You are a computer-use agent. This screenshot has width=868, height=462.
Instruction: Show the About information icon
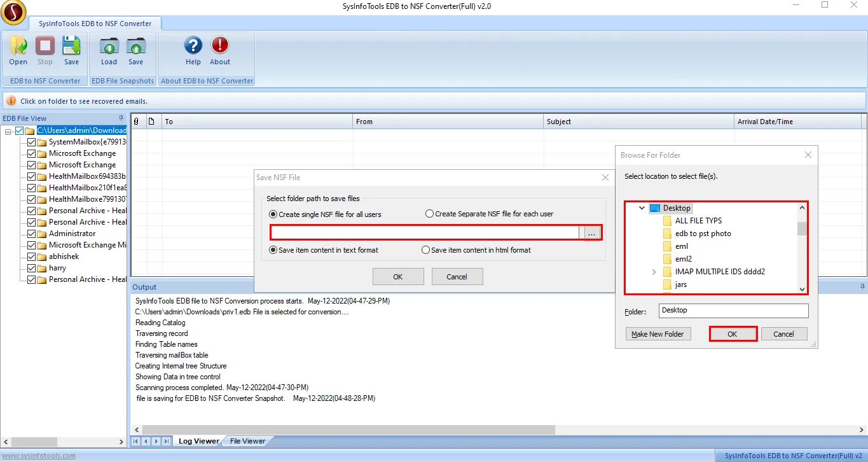pyautogui.click(x=220, y=50)
